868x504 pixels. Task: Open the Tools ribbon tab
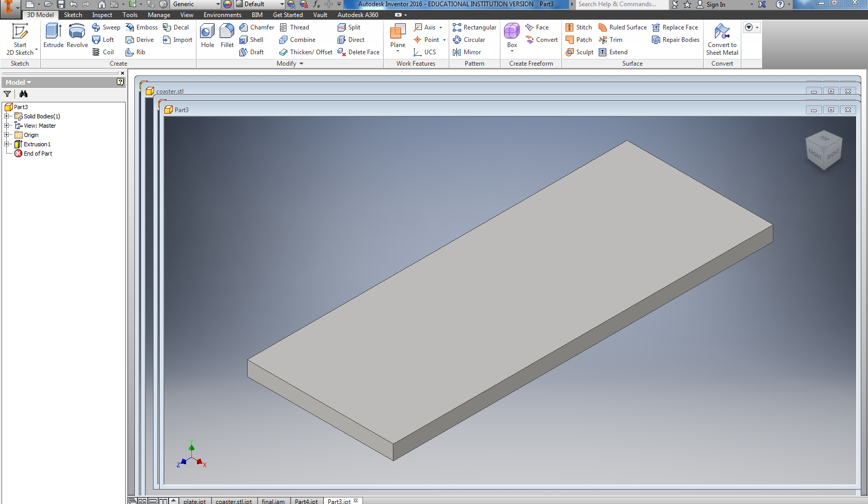[130, 15]
